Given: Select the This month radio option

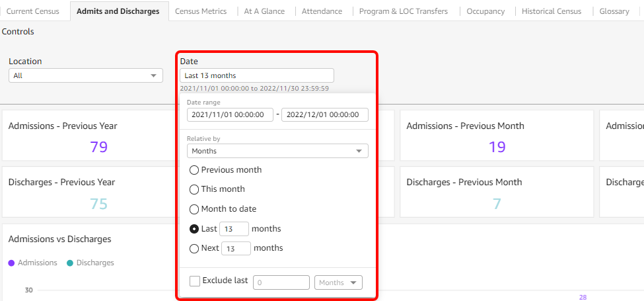Looking at the screenshot, I should tap(194, 189).
